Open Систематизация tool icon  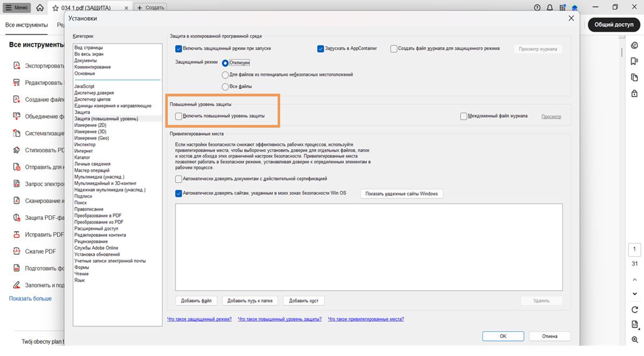pos(16,133)
